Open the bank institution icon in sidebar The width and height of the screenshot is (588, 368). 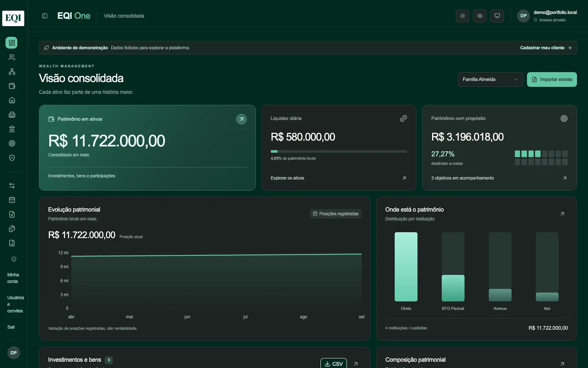point(12,129)
